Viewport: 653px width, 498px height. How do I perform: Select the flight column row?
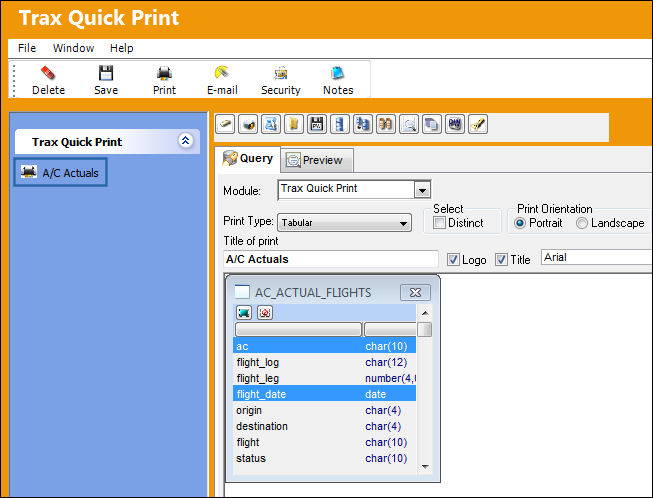[324, 442]
